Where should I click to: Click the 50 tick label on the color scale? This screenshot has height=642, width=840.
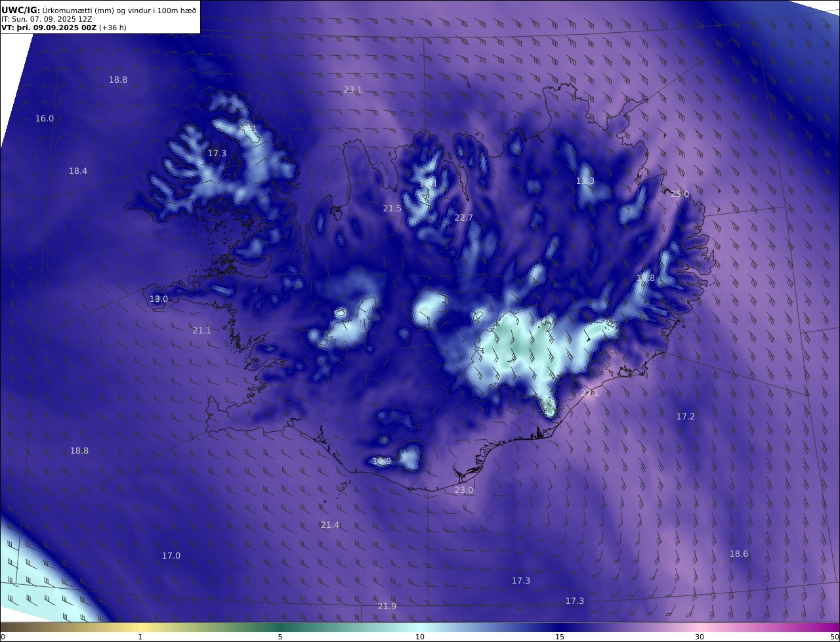835,637
